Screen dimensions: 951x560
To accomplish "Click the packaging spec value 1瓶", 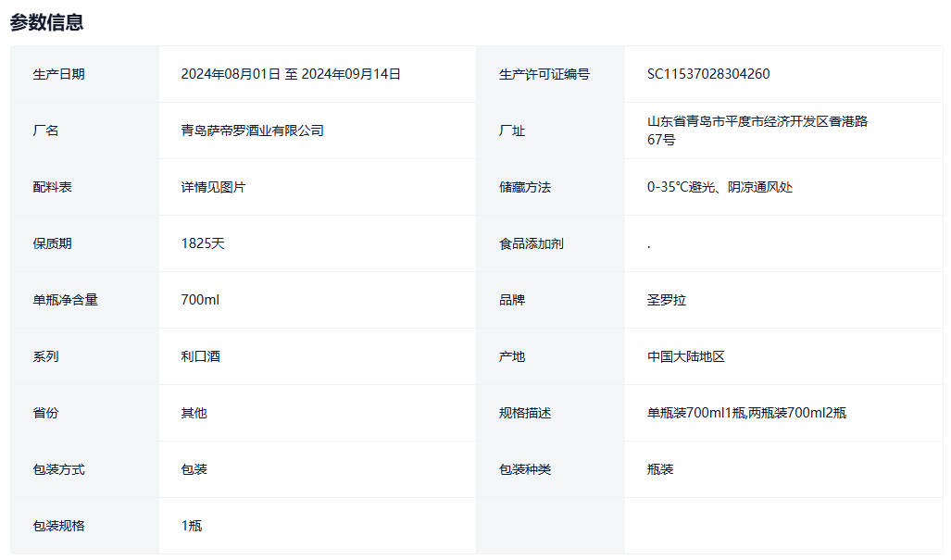I will [192, 526].
